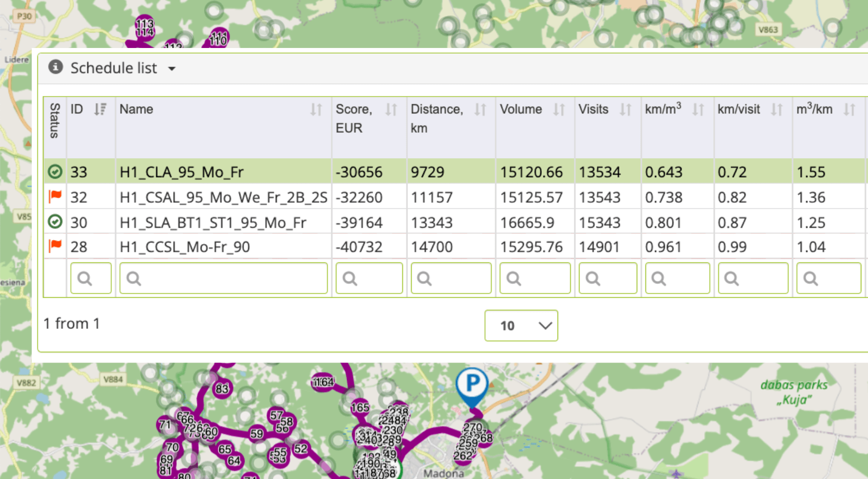Screen dimensions: 868x479
Task: Click km/visit value 0.82
Action: point(732,197)
